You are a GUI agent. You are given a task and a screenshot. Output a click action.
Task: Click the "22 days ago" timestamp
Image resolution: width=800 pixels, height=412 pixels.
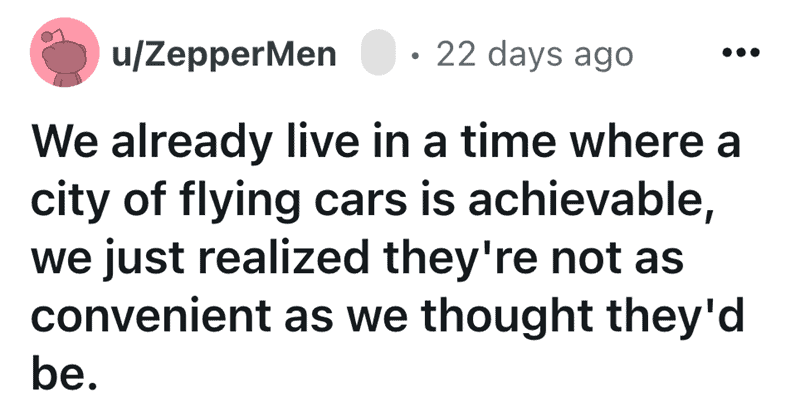535,53
